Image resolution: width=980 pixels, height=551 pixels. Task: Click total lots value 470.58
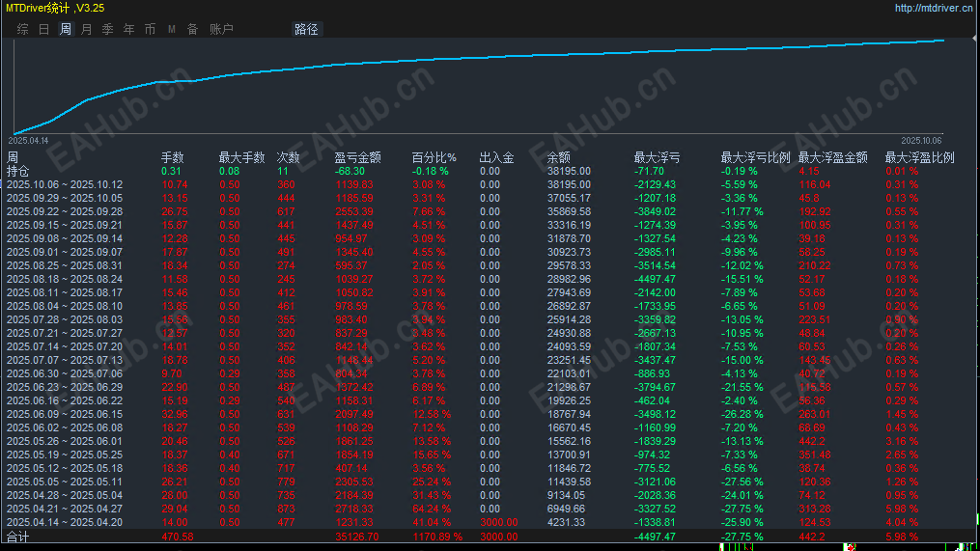point(178,537)
